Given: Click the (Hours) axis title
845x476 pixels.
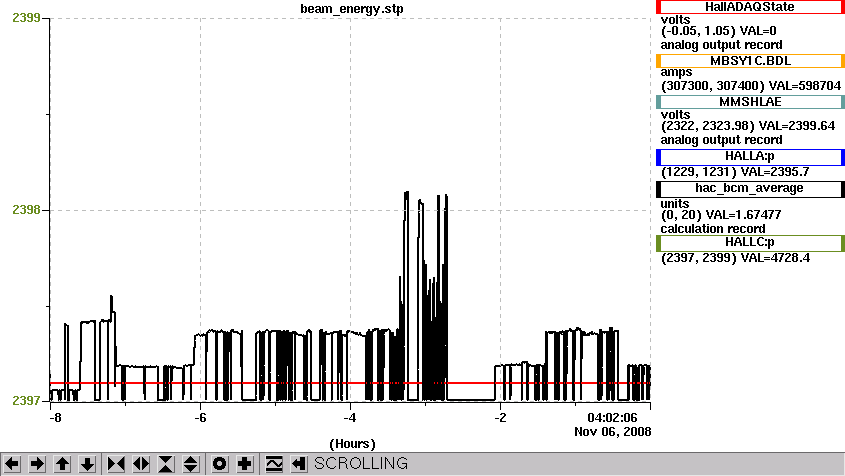Looking at the screenshot, I should point(352,444).
